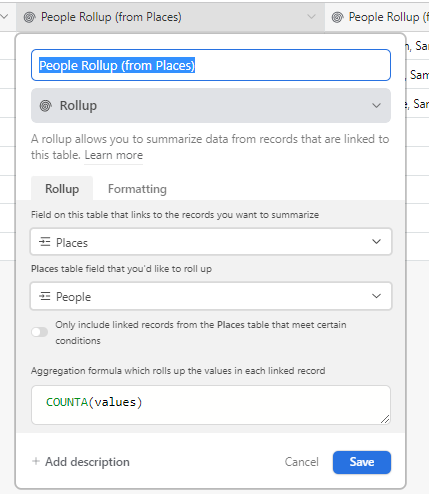Expand the People roll up field dropdown
Screen dimensions: 429x494
click(x=211, y=296)
